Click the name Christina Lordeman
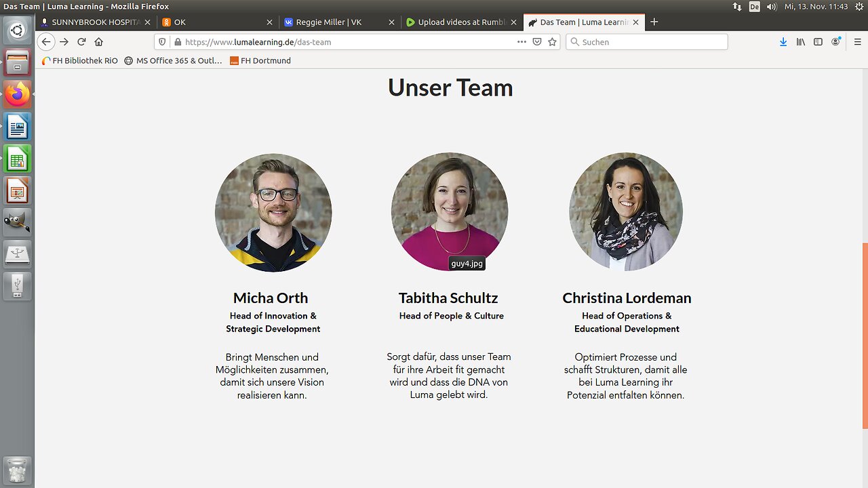The image size is (868, 488). [x=627, y=298]
